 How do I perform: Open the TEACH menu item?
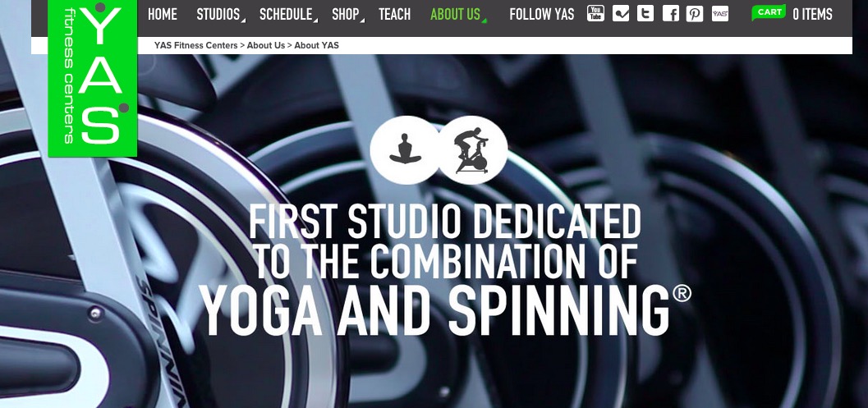tap(395, 15)
